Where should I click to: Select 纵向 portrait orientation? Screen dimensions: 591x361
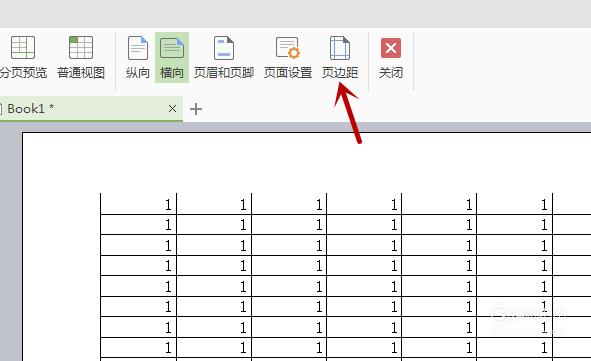tap(138, 57)
